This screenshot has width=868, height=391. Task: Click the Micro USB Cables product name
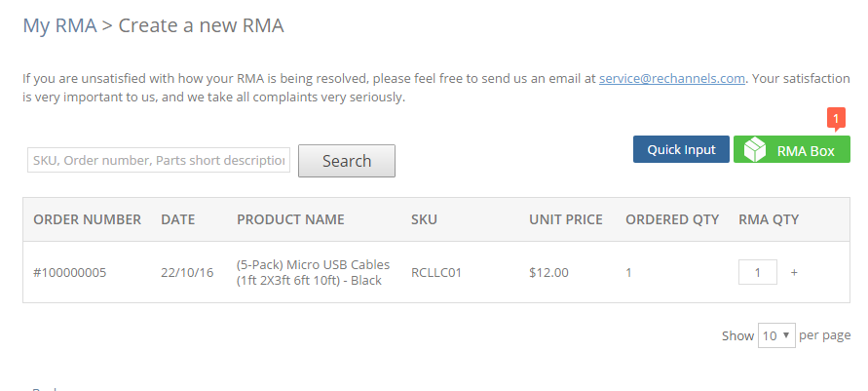313,272
